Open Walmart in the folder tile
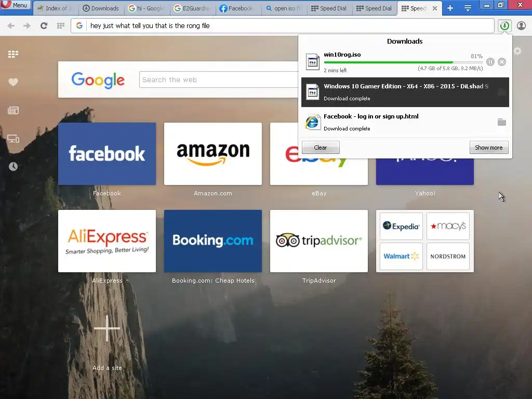The image size is (532, 399). click(x=402, y=256)
